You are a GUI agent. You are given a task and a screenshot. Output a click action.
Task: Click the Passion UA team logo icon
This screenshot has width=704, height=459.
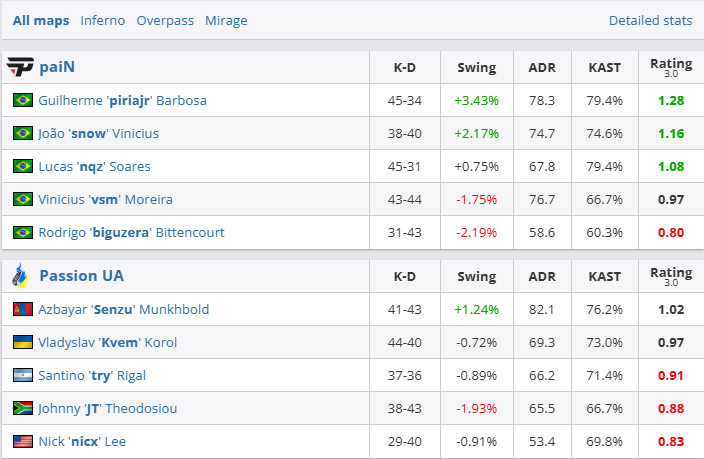20,275
